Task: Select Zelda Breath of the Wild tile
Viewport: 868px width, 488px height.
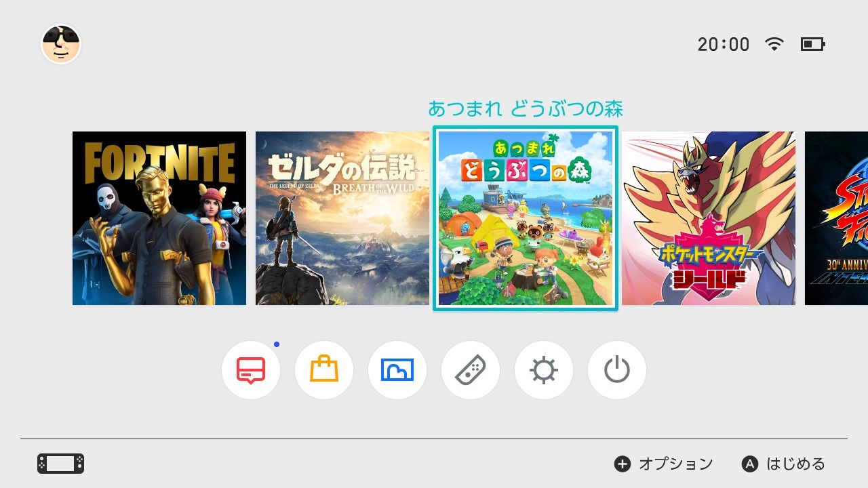Action: [342, 218]
